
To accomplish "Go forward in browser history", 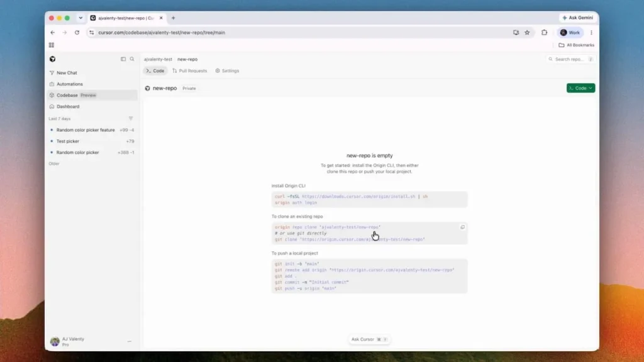I will [65, 33].
